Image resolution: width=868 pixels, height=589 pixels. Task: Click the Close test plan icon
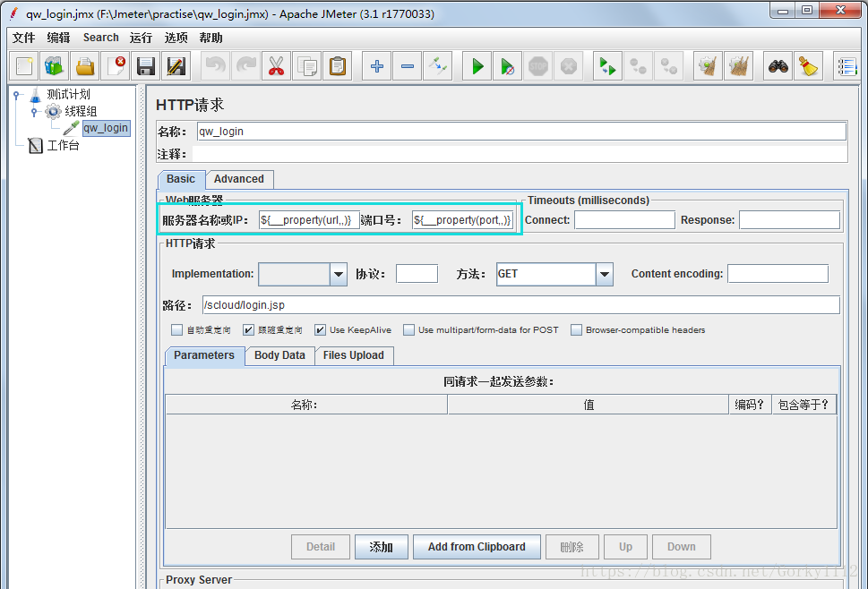116,67
